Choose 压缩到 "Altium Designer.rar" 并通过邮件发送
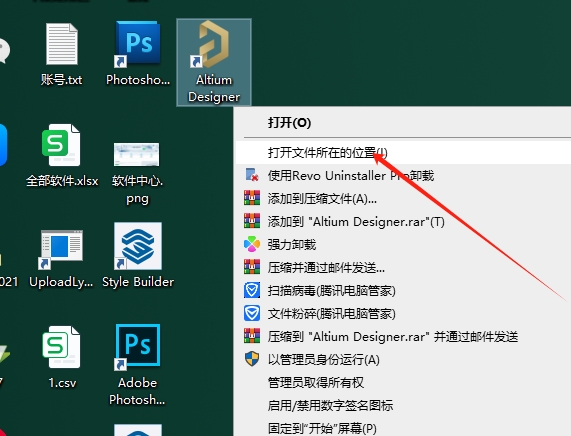This screenshot has width=571, height=436. click(x=403, y=337)
